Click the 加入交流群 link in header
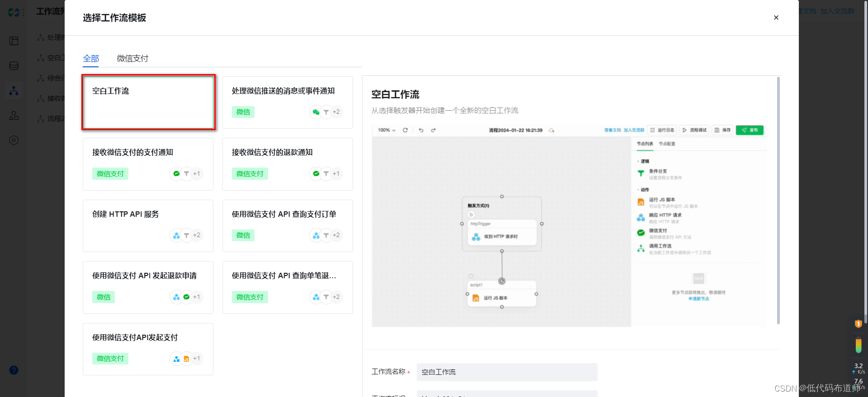The width and height of the screenshot is (868, 397). [838, 11]
